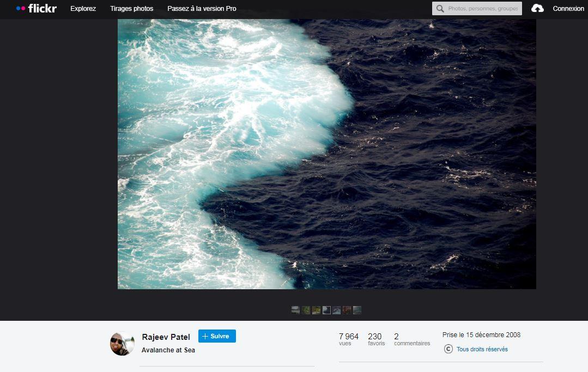Follow Rajeev Patel with the Suivre button
Viewport: 588px width, 372px height.
[217, 336]
